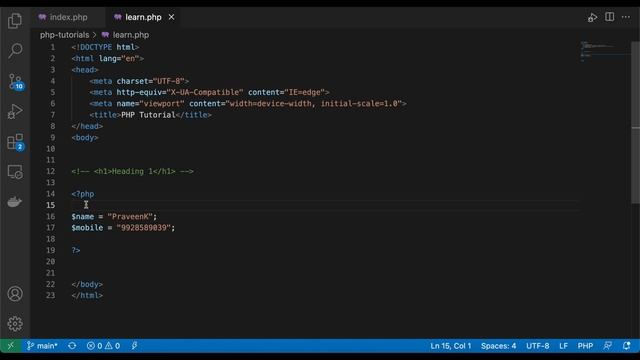
Task: Split the editor to the right
Action: (x=609, y=17)
